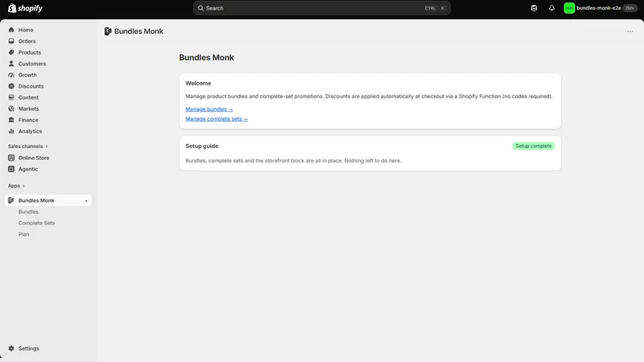Open the bundles-monk-e2e store menu
Viewport: 644px width, 362px height.
[600, 8]
